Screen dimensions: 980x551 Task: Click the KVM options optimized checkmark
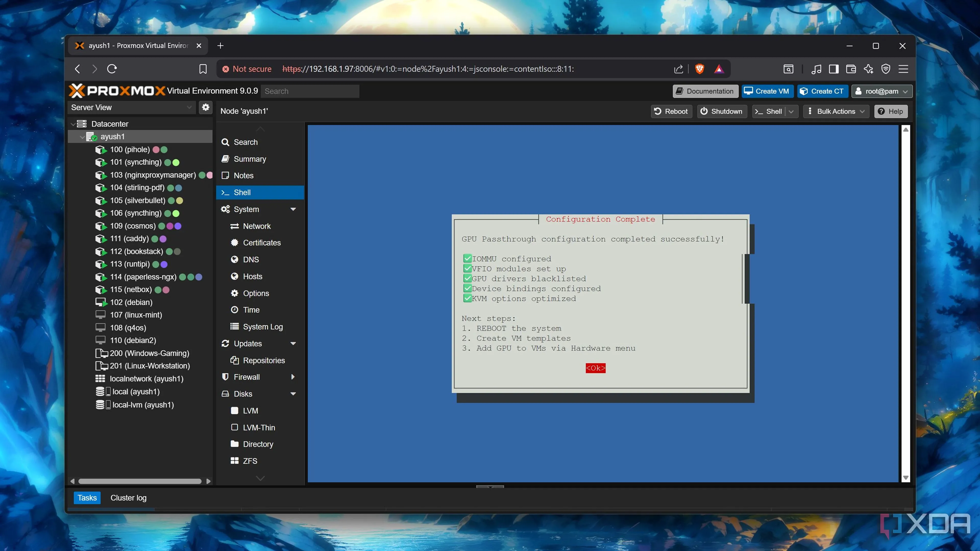coord(467,298)
